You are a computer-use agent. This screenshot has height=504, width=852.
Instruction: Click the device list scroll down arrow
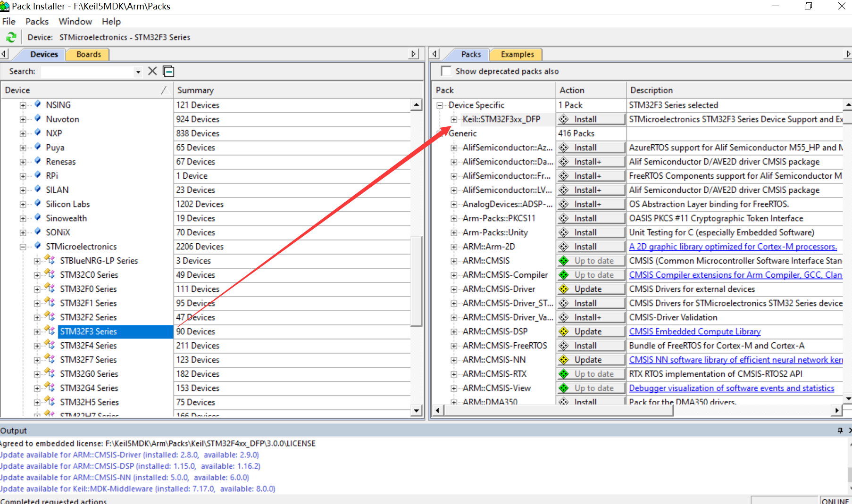[x=416, y=410]
